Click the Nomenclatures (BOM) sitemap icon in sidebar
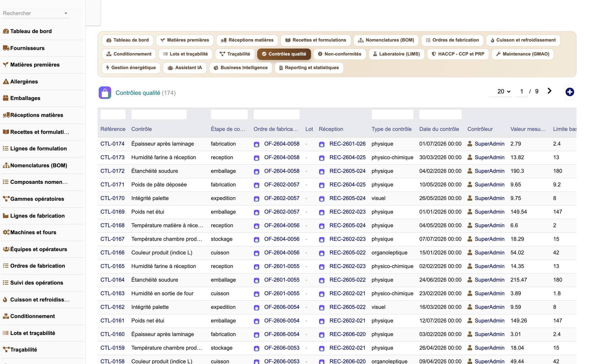The width and height of the screenshot is (589, 364). coord(6,165)
